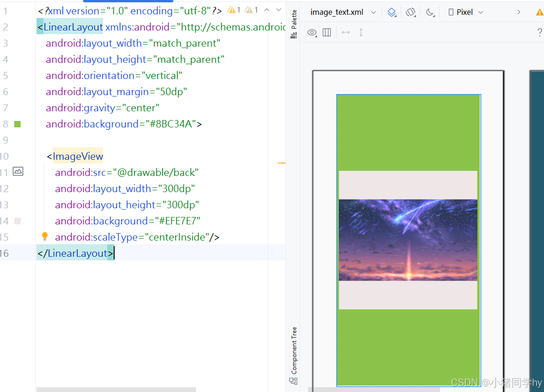The image size is (544, 392).
Task: Click the ImageView layout_width "300dp" value
Action: 177,188
